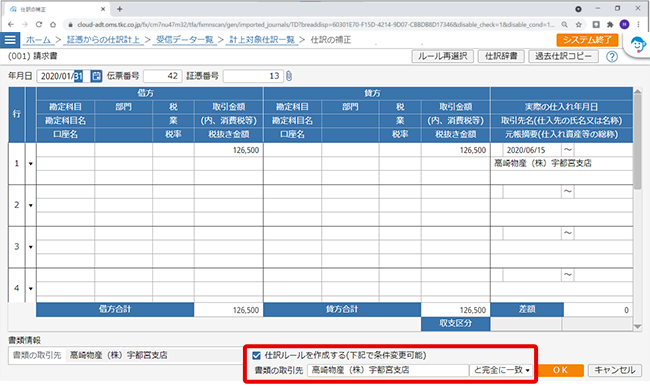650x387 pixels.
Task: Toggle 仕訳ルールを作成する checkbox
Action: pyautogui.click(x=256, y=355)
